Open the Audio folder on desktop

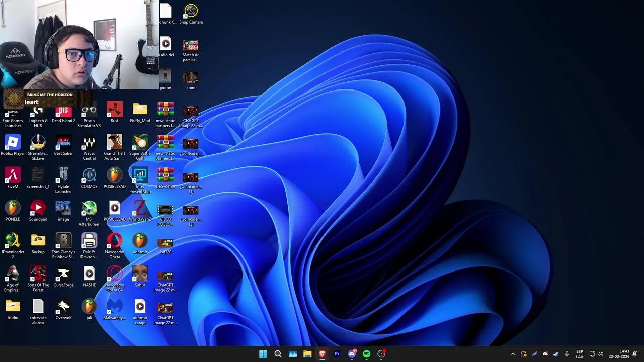click(13, 310)
